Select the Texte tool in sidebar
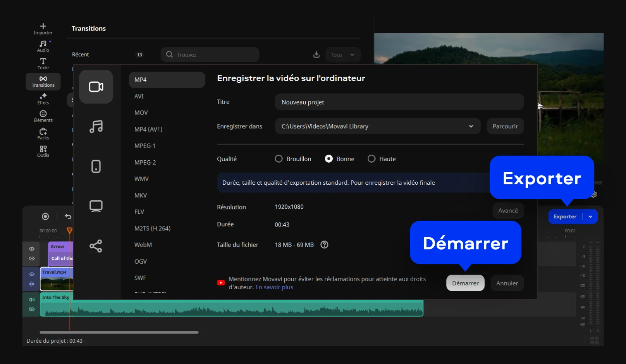 (43, 64)
